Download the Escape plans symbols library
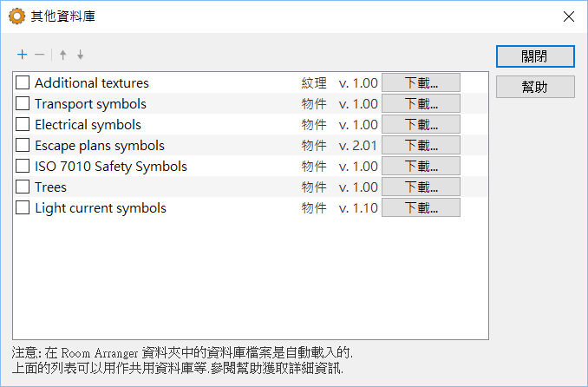The width and height of the screenshot is (588, 387). 421,146
